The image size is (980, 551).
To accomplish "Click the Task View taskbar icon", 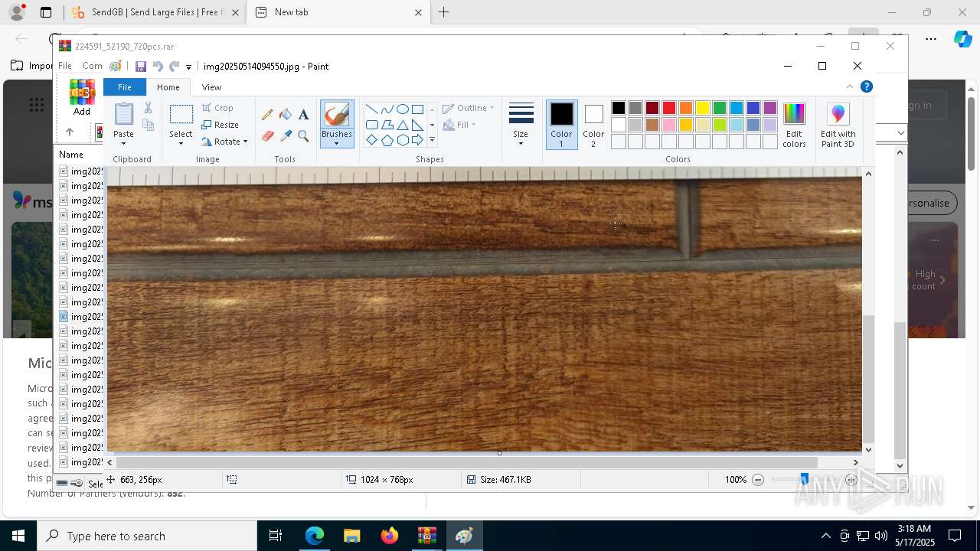I will [x=276, y=536].
